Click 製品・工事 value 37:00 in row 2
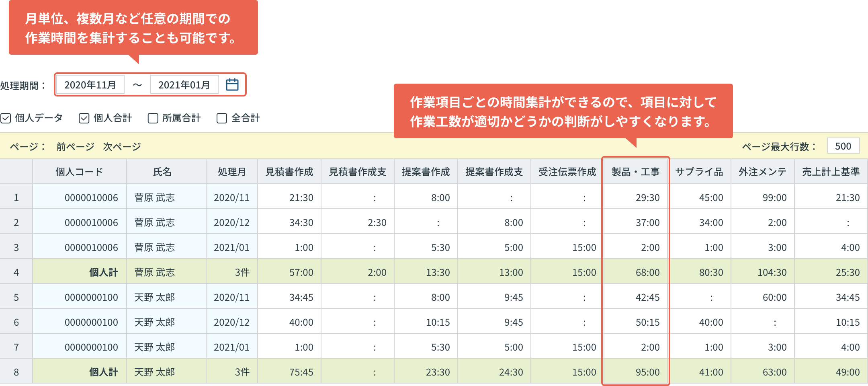 click(647, 222)
